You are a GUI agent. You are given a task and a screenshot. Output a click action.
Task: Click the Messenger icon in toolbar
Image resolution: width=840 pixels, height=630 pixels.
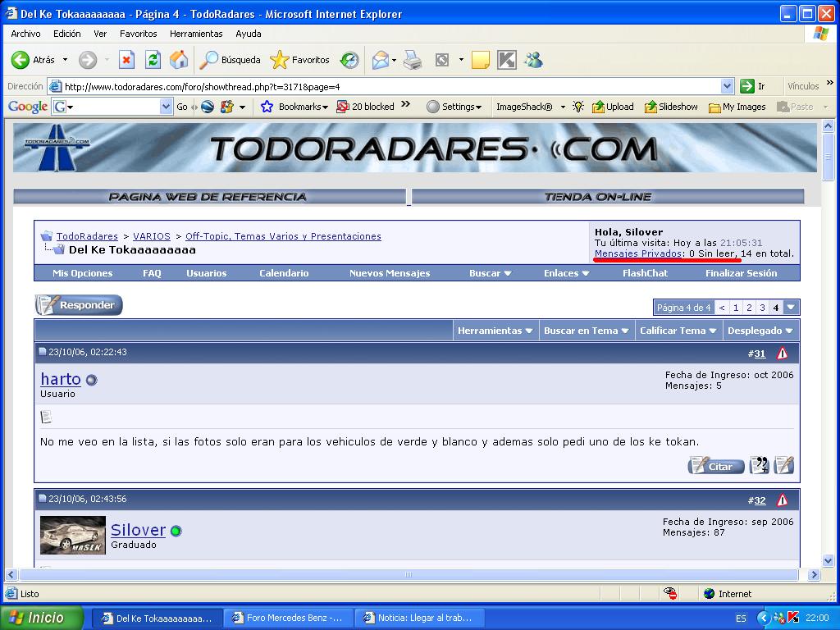[x=534, y=60]
